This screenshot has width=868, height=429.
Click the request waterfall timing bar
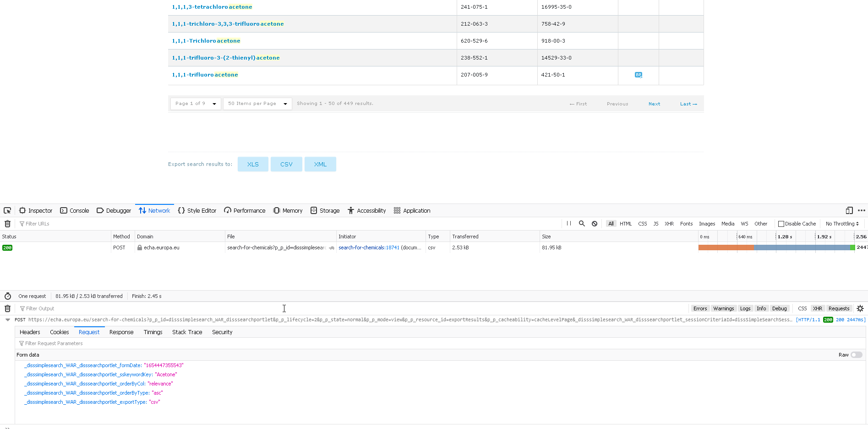pos(776,247)
